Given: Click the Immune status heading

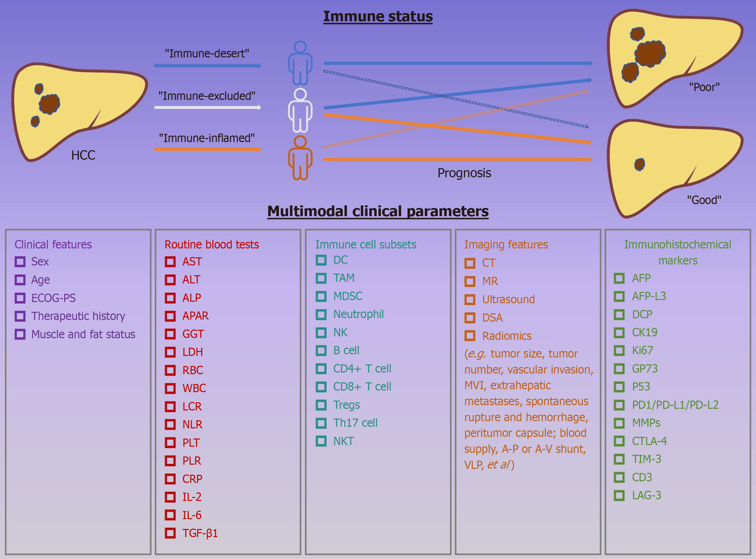Looking at the screenshot, I should [378, 16].
